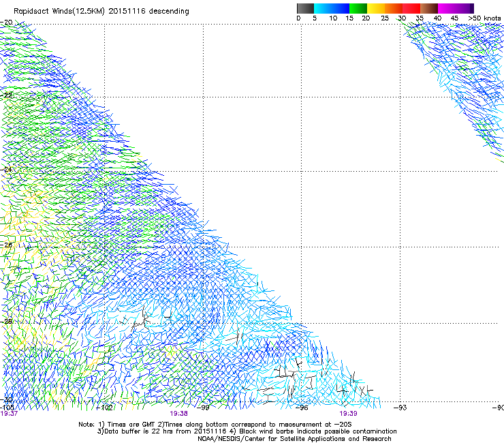Click the note 'Times are GMT'
The height and width of the screenshot is (443, 504).
click(x=130, y=425)
